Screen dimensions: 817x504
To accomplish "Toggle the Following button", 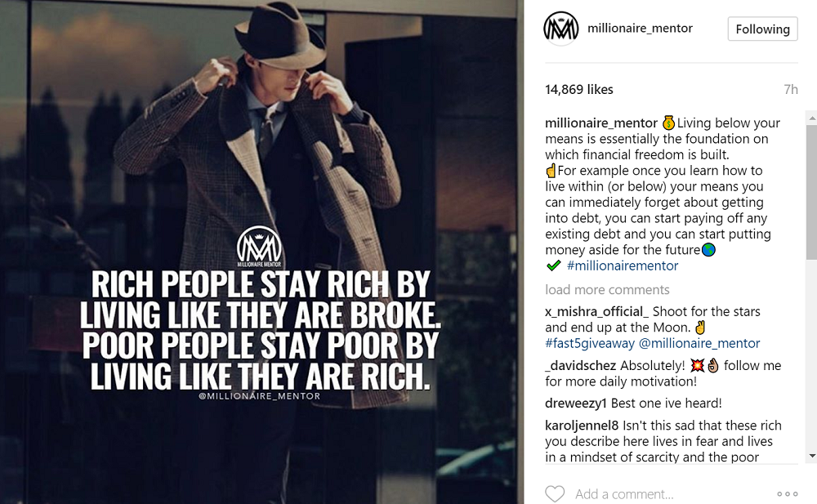I will point(762,29).
